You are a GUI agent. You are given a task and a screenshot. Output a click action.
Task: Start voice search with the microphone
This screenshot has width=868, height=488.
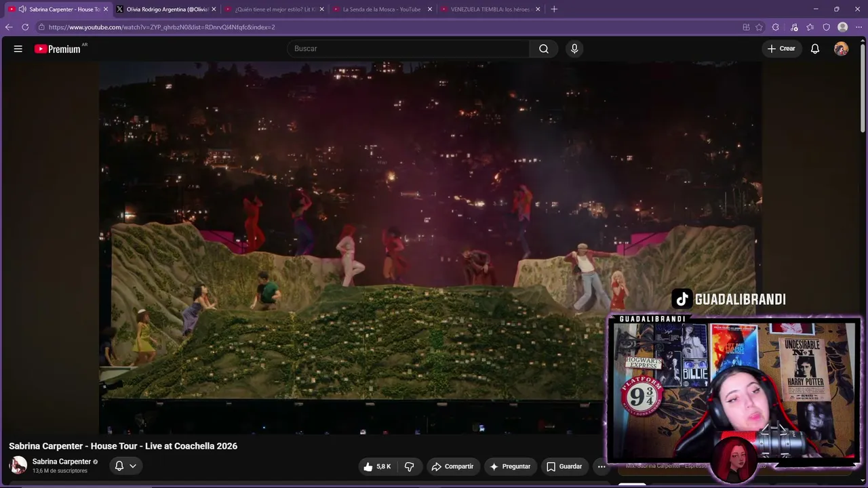(574, 49)
